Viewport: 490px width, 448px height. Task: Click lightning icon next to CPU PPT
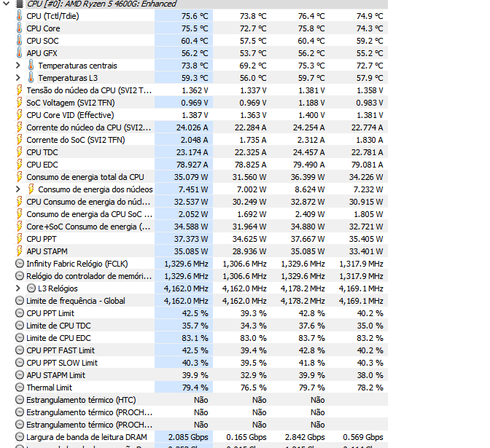click(20, 239)
